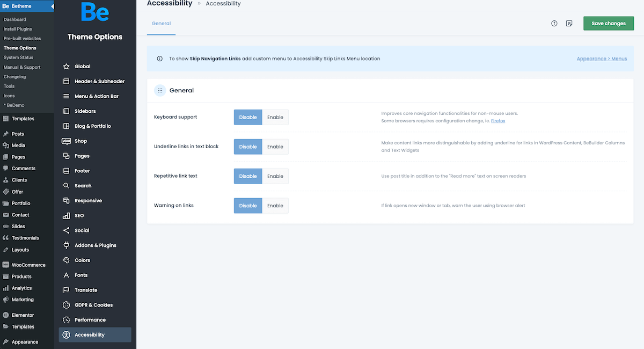Expand the Blog & Portfolio options
Viewport: 644px width, 349px height.
coord(92,126)
